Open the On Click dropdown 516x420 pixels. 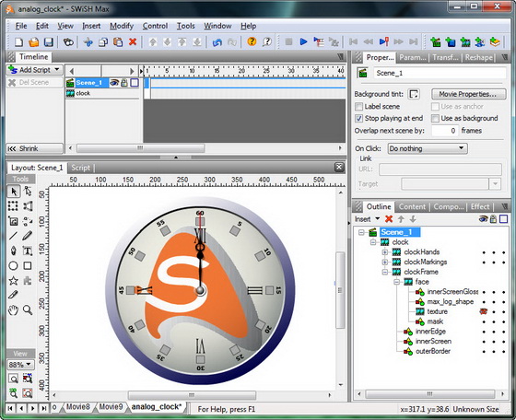pyautogui.click(x=428, y=148)
